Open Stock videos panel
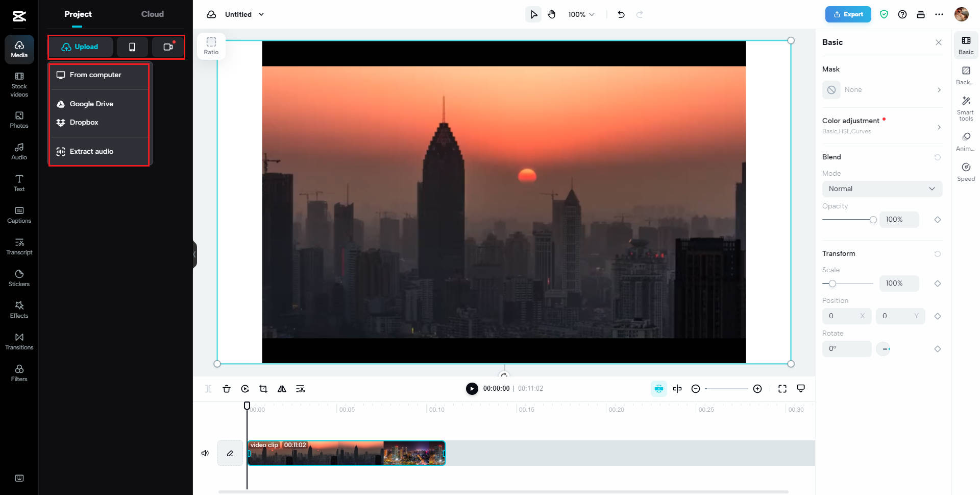This screenshot has width=980, height=495. point(19,85)
